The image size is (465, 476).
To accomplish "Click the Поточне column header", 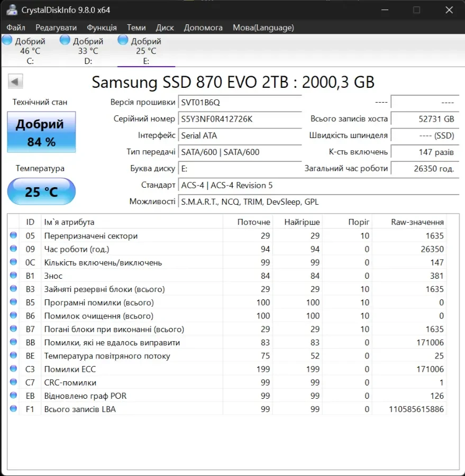I will coord(248,222).
